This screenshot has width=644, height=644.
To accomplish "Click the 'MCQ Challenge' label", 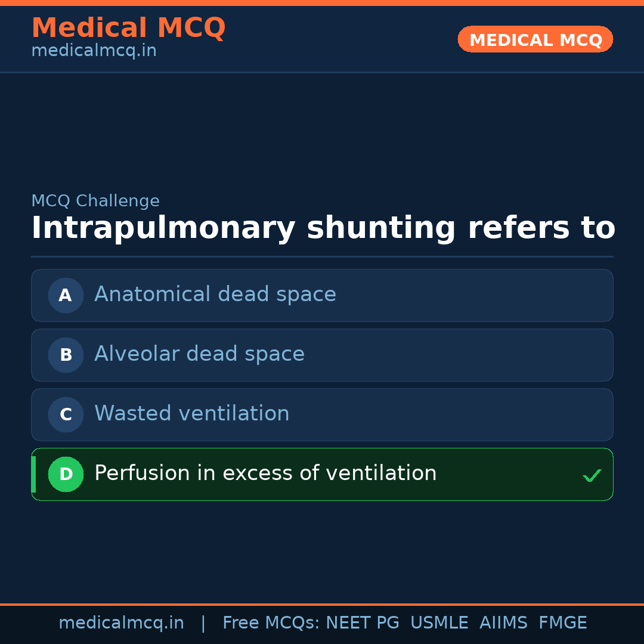I will 95,202.
